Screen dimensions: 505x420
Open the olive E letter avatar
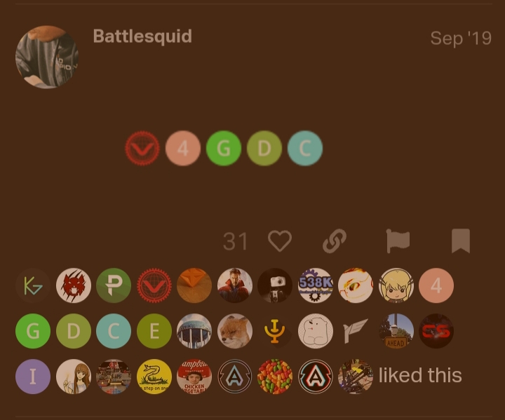click(x=154, y=331)
